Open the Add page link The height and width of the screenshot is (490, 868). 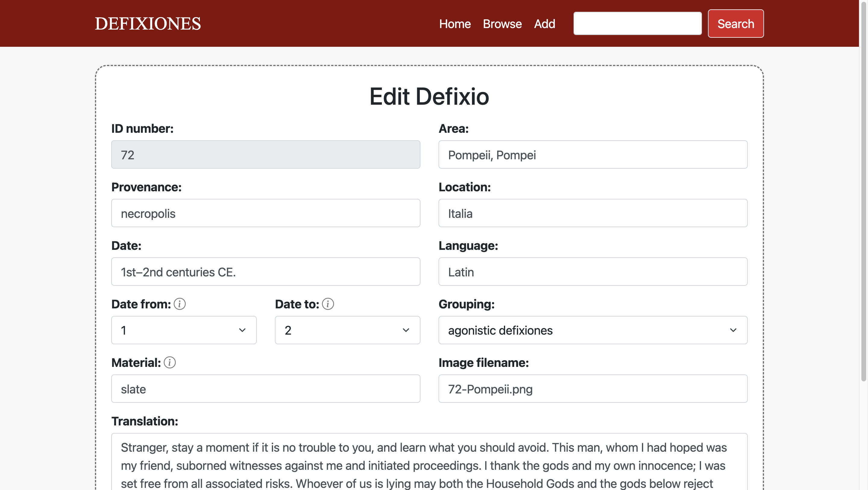(544, 24)
